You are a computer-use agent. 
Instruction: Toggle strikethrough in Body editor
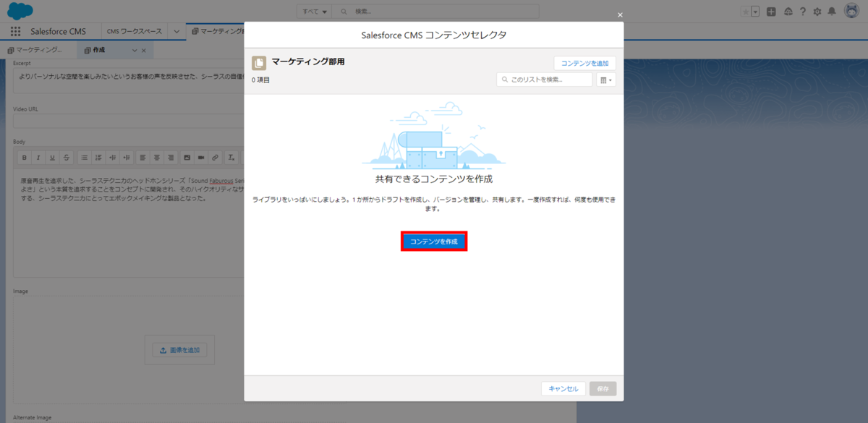[x=66, y=157]
